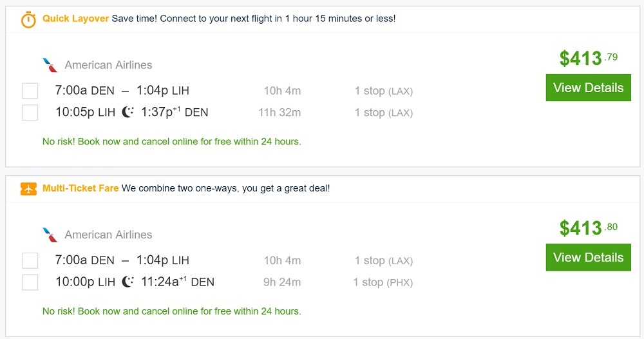Viewport: 644px width, 339px height.
Task: Click the overnight moon icon beside 10:00p LIH
Action: point(128,282)
